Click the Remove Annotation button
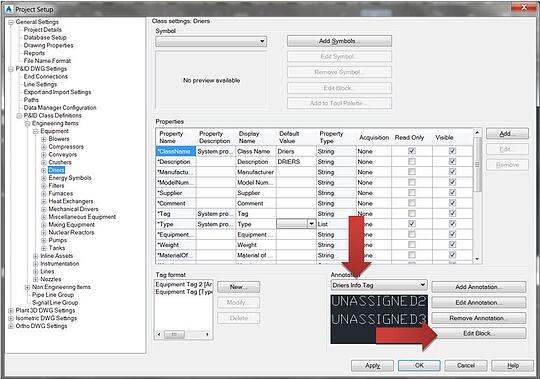The height and width of the screenshot is (379, 540). point(478,318)
